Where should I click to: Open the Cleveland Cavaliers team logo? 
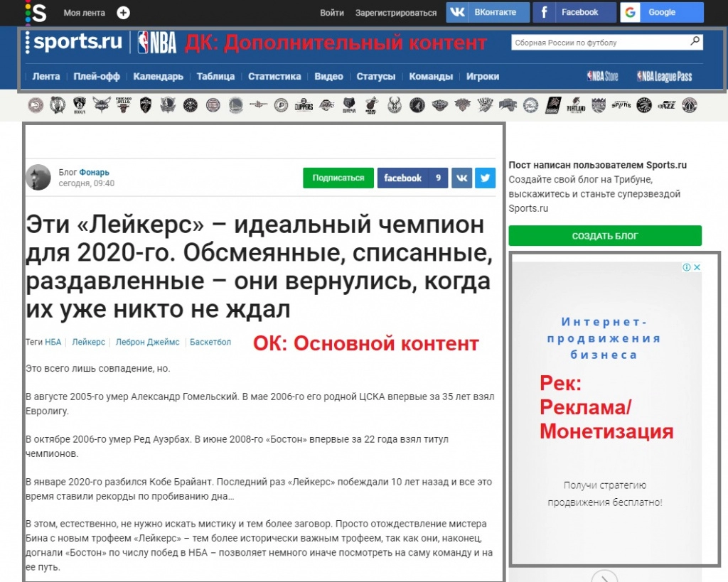(x=146, y=105)
